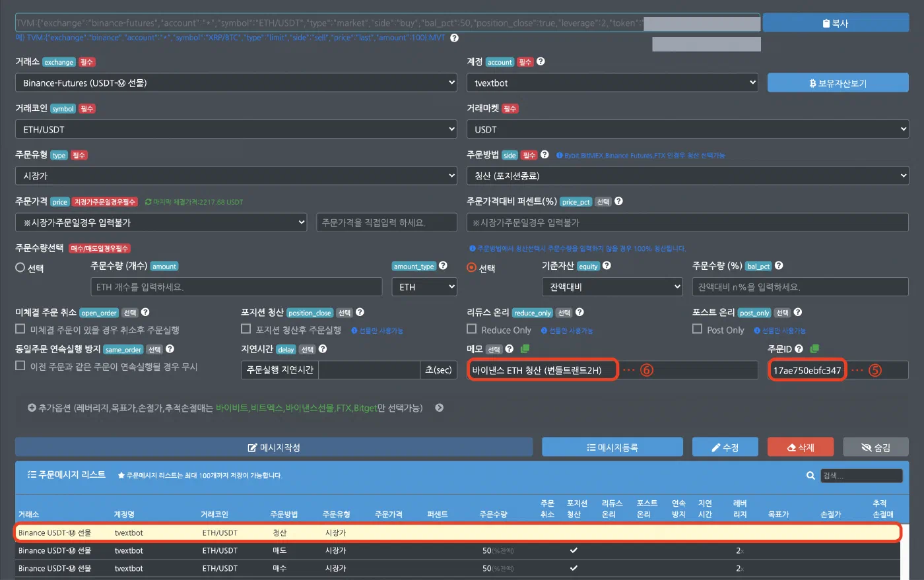Tick the Post Only checkbox
Screen dimensions: 924x580
tap(697, 329)
